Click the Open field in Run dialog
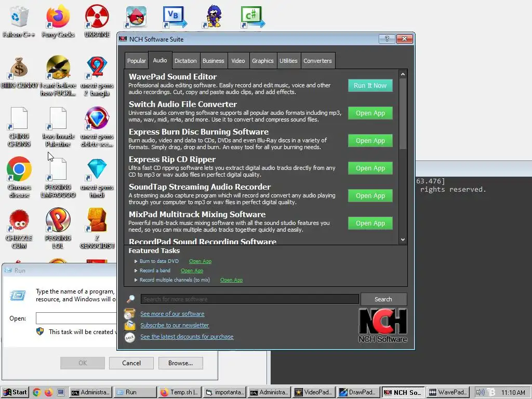 76,318
